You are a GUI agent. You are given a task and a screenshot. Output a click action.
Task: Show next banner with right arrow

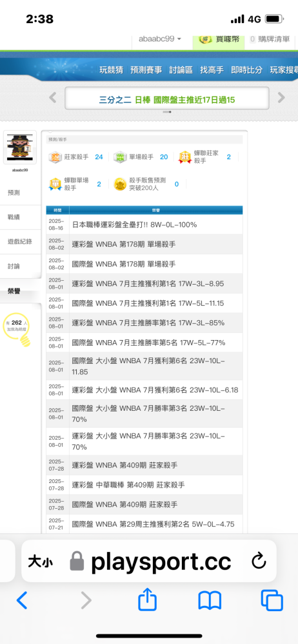281,98
